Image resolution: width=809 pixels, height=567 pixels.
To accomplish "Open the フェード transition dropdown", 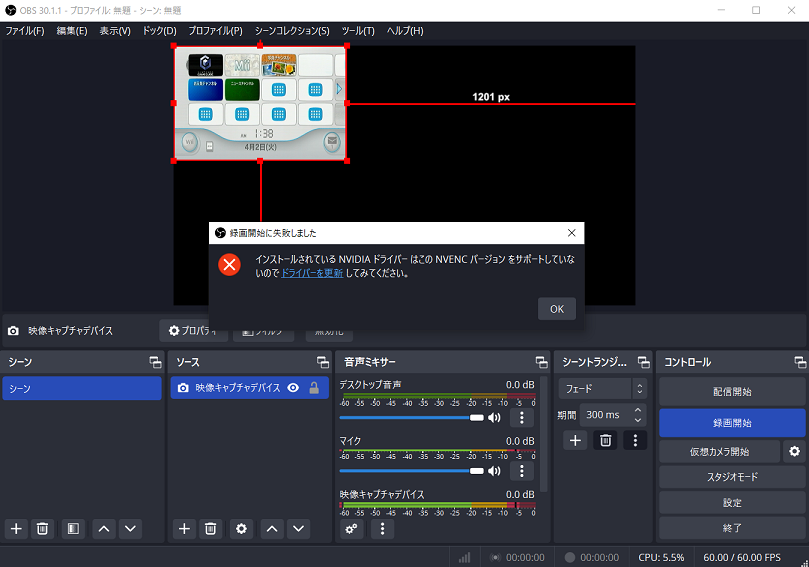I will click(603, 388).
